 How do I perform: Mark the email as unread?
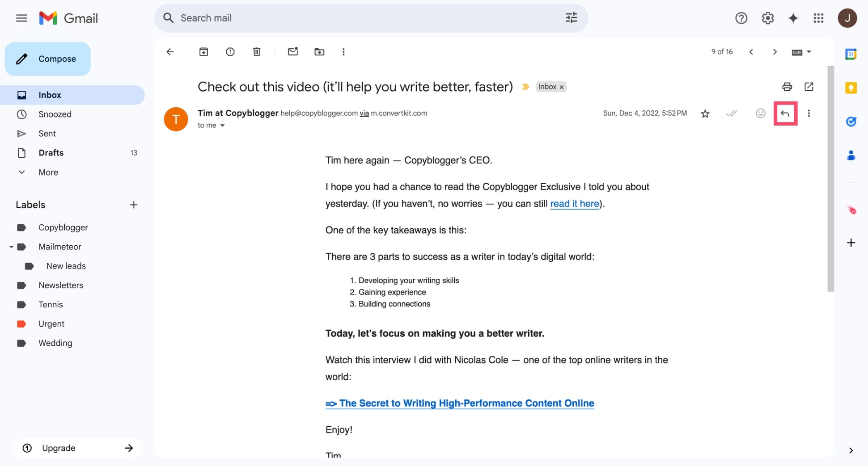click(292, 52)
